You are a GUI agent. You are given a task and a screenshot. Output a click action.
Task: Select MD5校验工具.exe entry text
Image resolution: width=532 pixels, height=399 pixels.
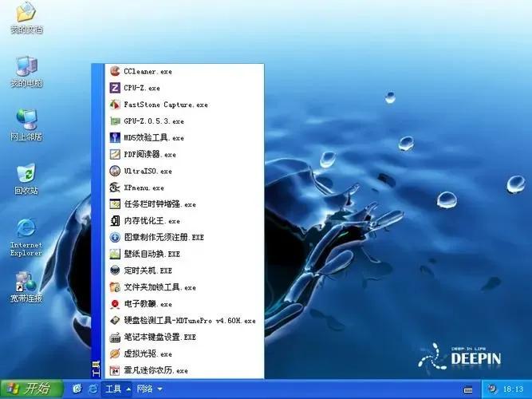(154, 138)
